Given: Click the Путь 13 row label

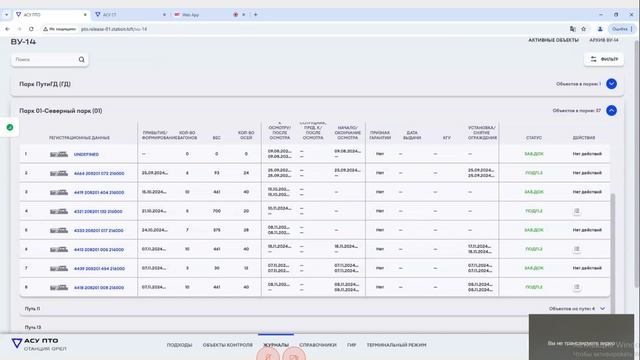Looking at the screenshot, I should click(33, 327).
